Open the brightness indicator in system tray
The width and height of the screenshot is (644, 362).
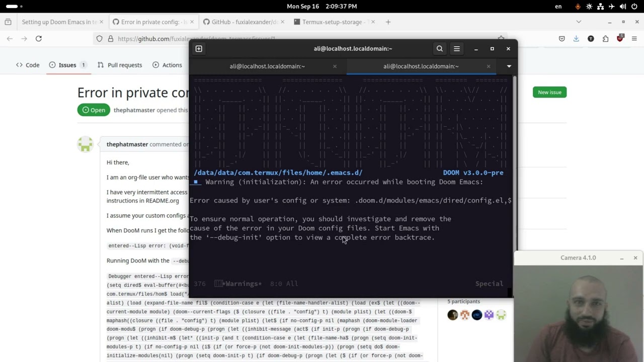click(x=589, y=7)
